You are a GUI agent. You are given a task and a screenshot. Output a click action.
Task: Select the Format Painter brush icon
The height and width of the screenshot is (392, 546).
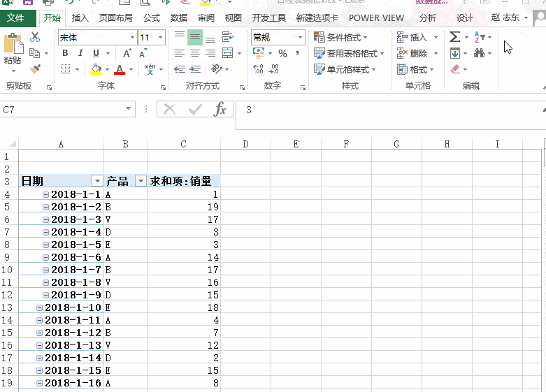(x=35, y=69)
